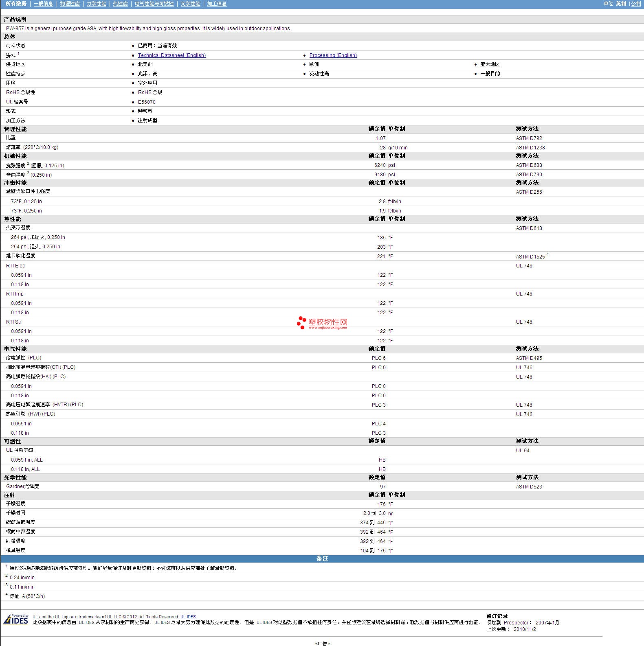Click arc resistance value PLC 6
This screenshot has height=646, width=644.
click(378, 358)
